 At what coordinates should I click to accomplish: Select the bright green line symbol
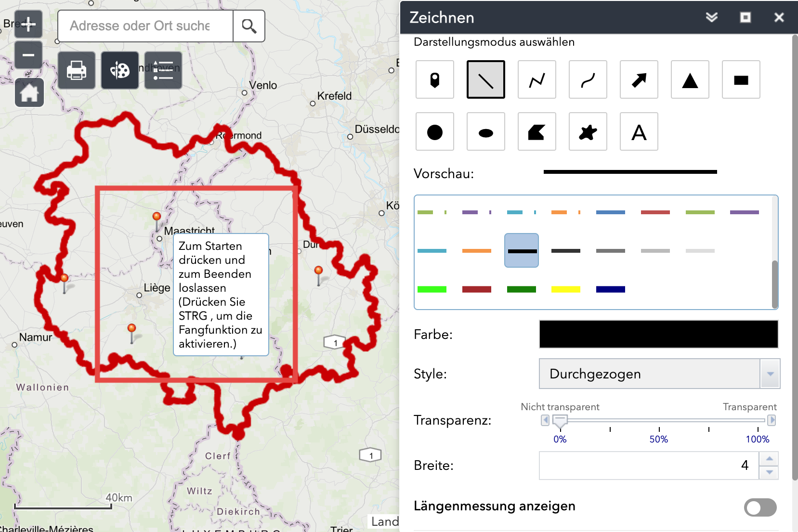(432, 289)
